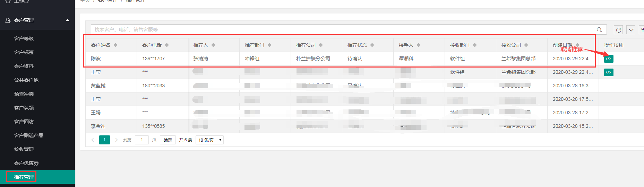Collapse the 客户管理 menu arrow
The height and width of the screenshot is (187, 644).
click(x=68, y=20)
